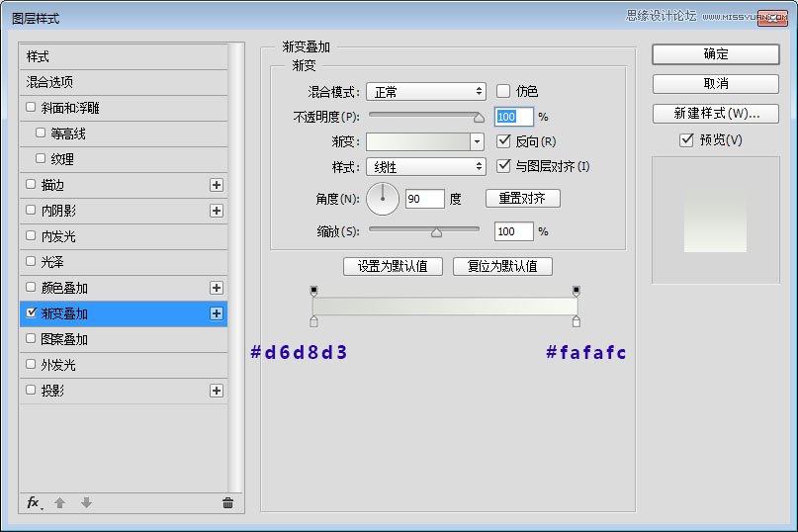Move effect down with down arrow icon

[x=86, y=503]
